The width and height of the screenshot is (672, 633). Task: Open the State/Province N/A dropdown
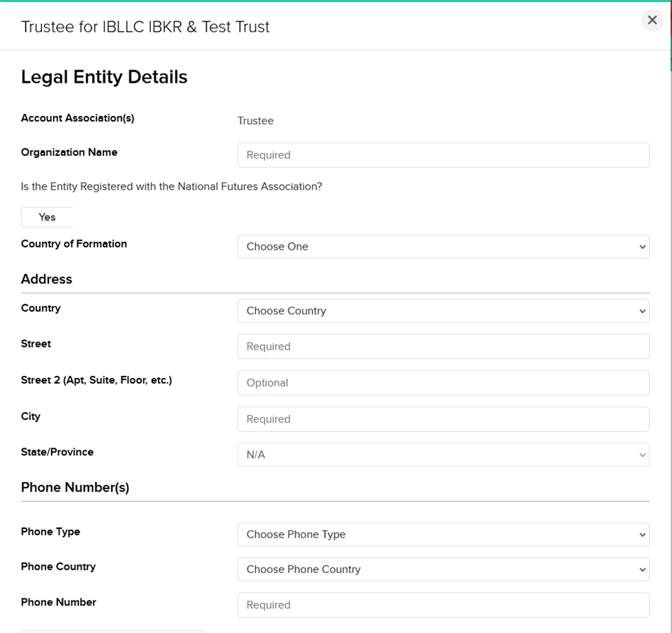pyautogui.click(x=442, y=455)
